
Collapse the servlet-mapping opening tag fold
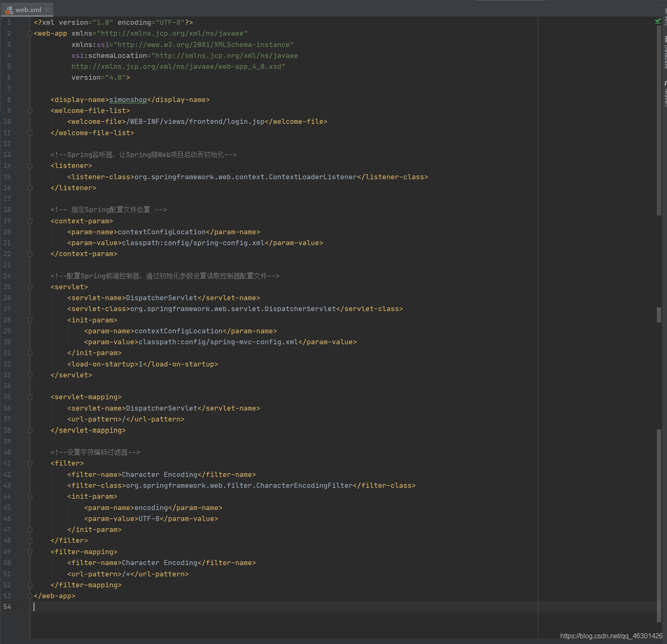(x=30, y=397)
